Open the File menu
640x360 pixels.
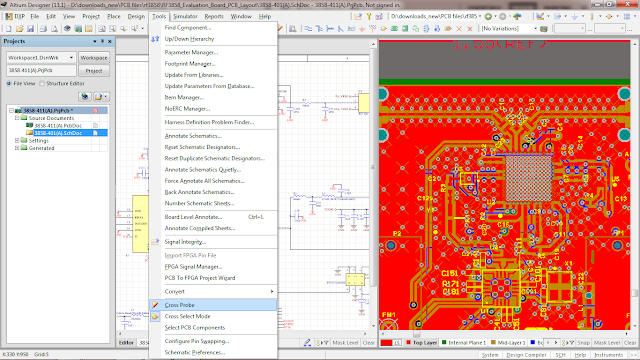pos(35,16)
